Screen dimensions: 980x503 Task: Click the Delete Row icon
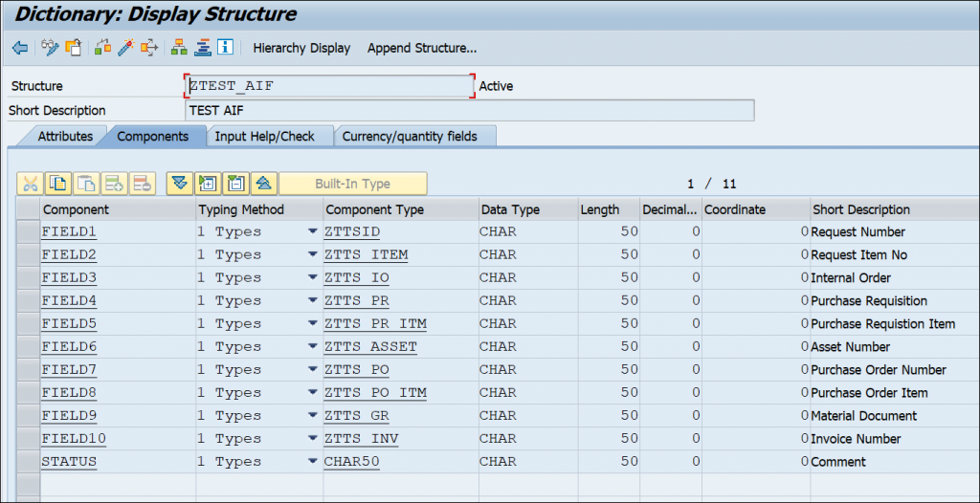click(x=143, y=183)
